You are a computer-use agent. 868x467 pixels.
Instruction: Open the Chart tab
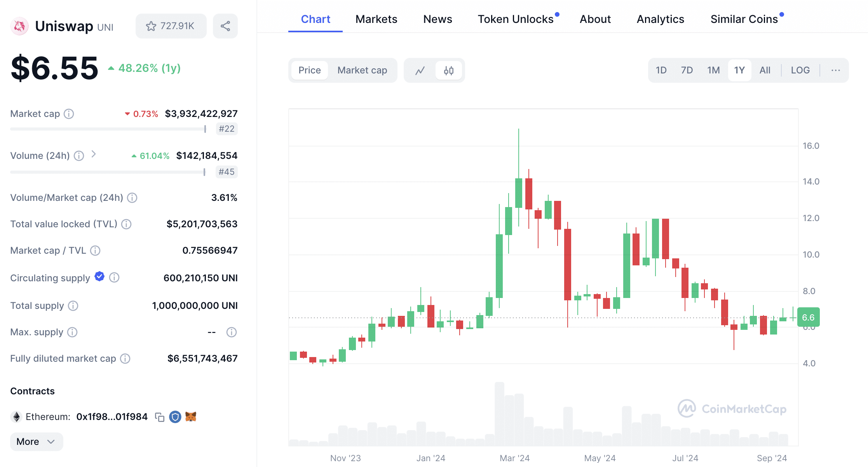click(315, 19)
